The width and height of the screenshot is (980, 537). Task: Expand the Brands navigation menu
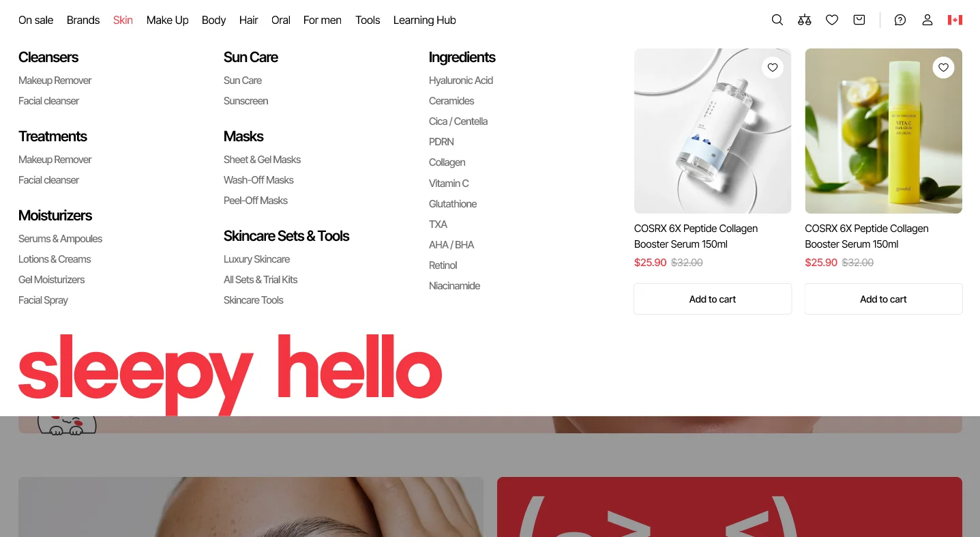tap(83, 20)
